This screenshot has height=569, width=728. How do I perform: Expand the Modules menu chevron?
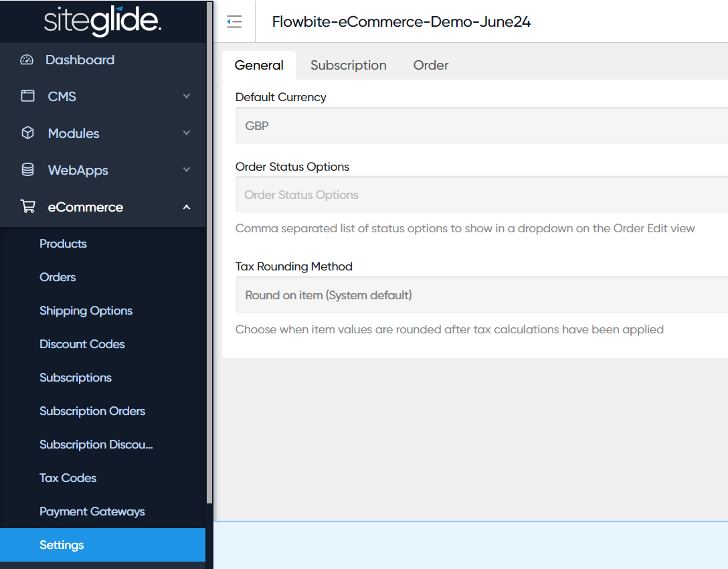(187, 133)
